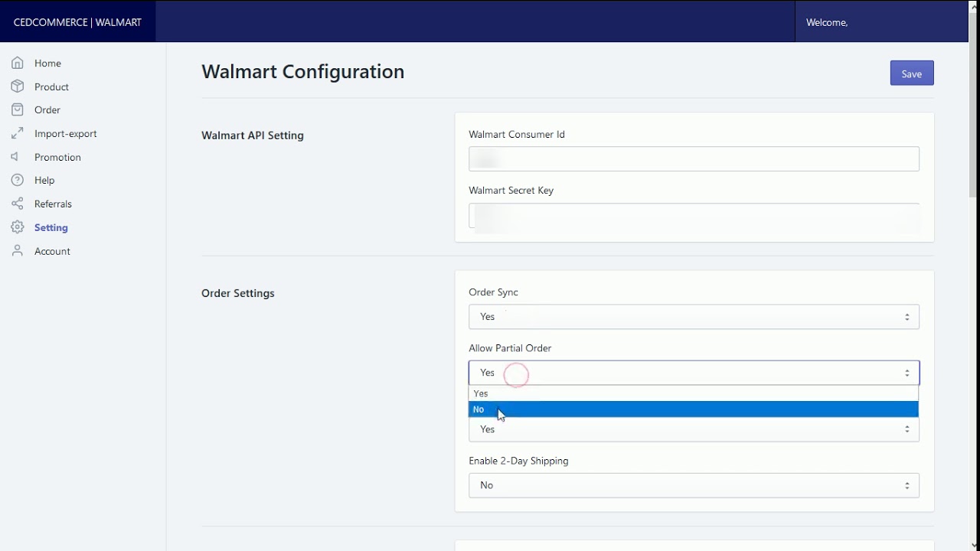Click the Account person icon
Viewport: 980px width, 551px height.
click(x=18, y=251)
